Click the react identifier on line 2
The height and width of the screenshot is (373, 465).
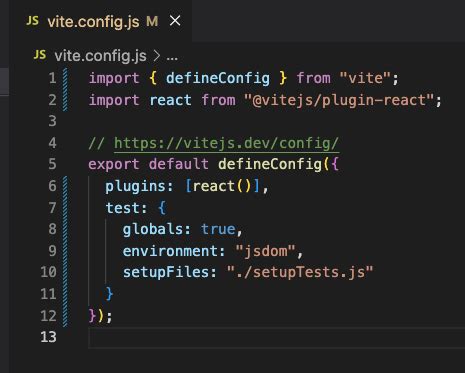click(x=170, y=100)
